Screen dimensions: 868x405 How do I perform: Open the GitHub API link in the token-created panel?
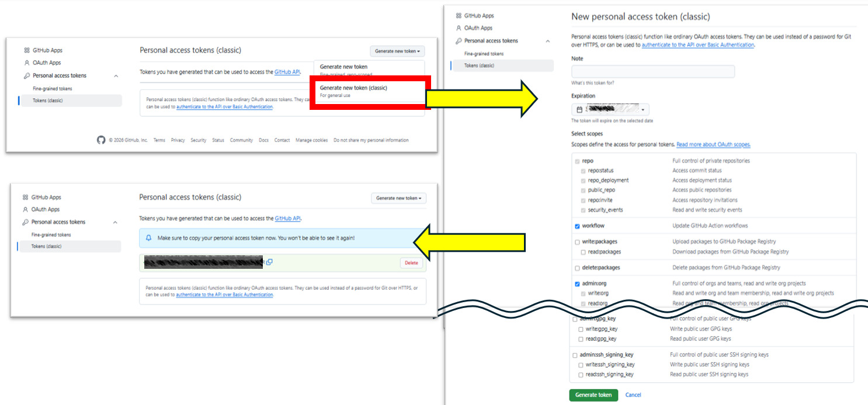click(287, 218)
